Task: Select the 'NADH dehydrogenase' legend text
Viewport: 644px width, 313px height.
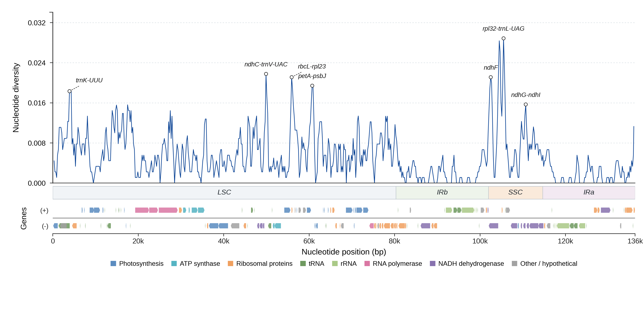Action: [x=471, y=264]
